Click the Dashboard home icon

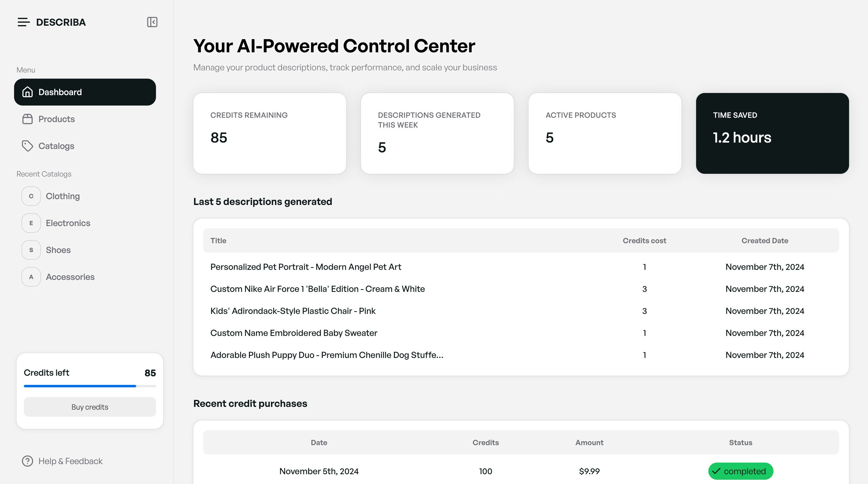27,92
